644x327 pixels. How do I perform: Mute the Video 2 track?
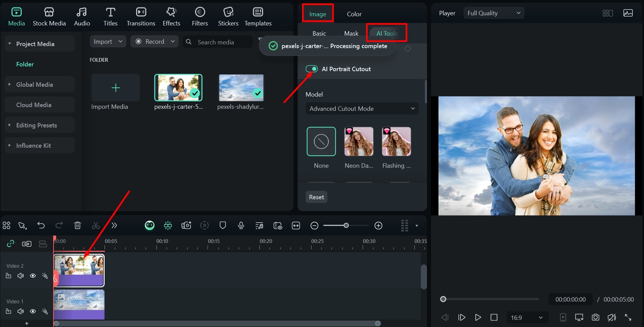(x=21, y=276)
